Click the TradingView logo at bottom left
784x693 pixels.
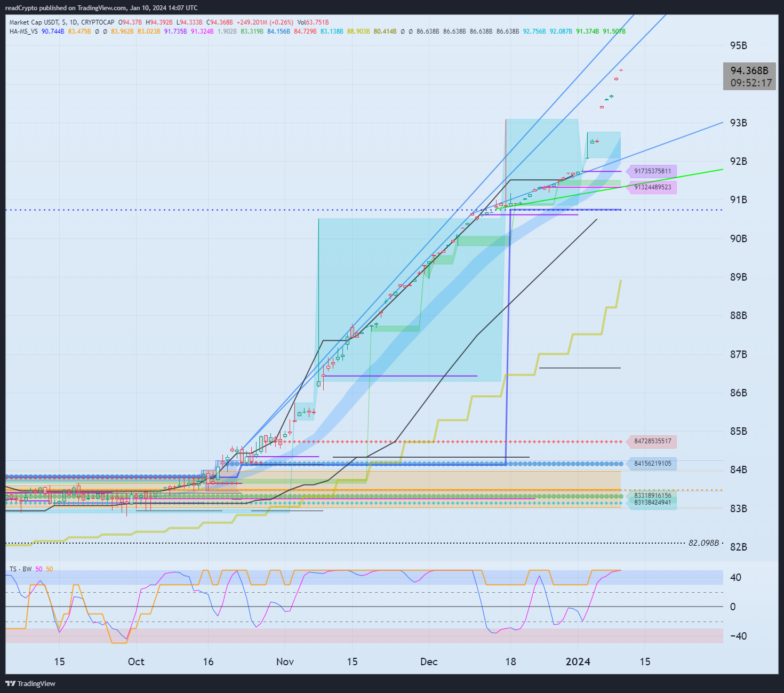coord(30,683)
